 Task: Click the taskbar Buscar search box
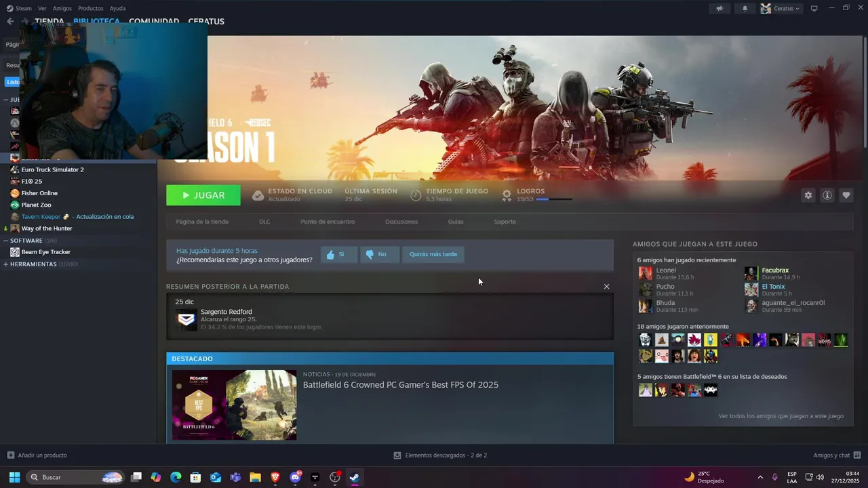76,477
